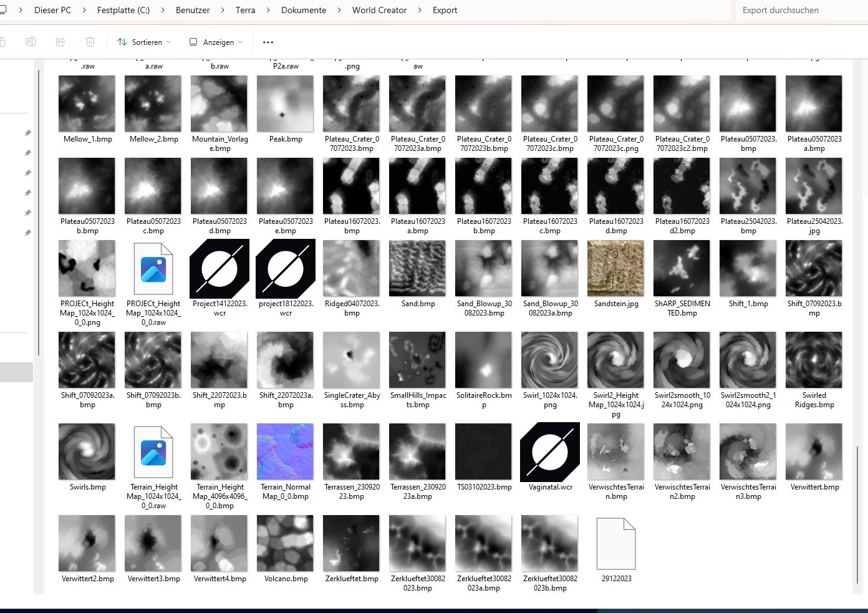Click the file name 'Mellow_2.bmp'
868x613 pixels.
point(154,139)
